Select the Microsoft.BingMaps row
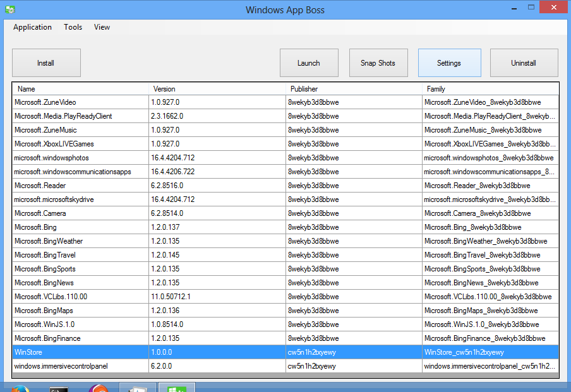The height and width of the screenshot is (392, 571). pos(285,311)
